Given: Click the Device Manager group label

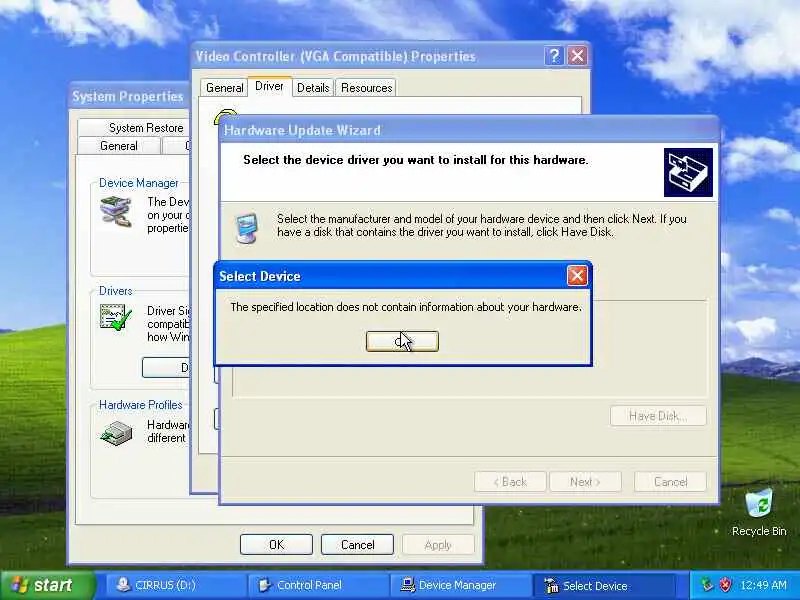Looking at the screenshot, I should pos(138,183).
